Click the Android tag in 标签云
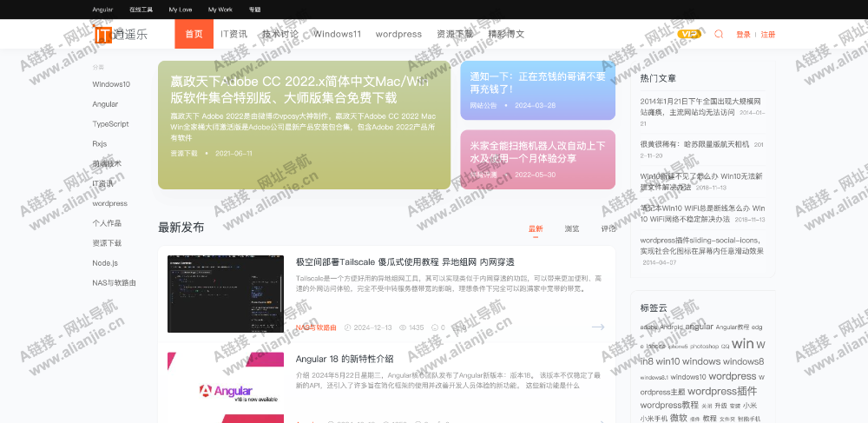 coord(672,327)
